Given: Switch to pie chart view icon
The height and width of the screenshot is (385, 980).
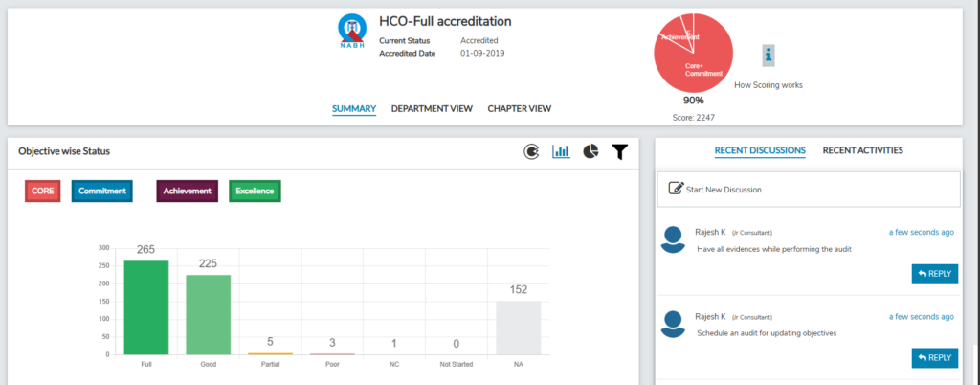Looking at the screenshot, I should (x=591, y=151).
